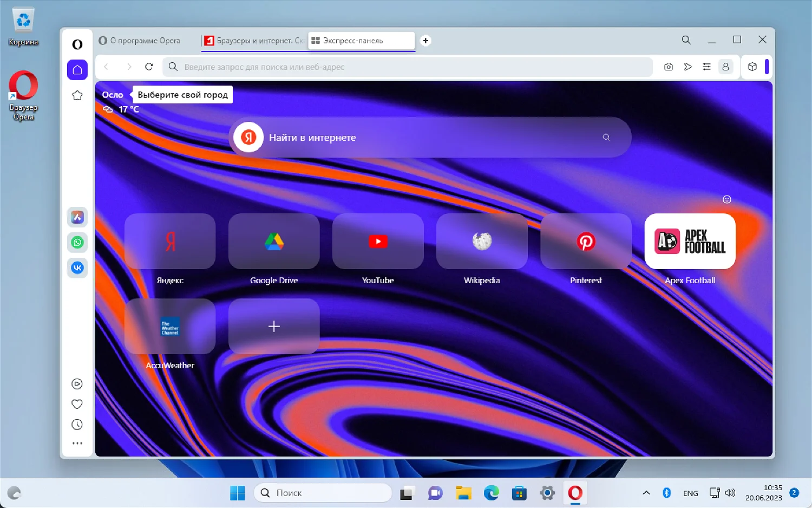This screenshot has width=812, height=508.
Task: Open history clock icon in sidebar
Action: (x=77, y=425)
